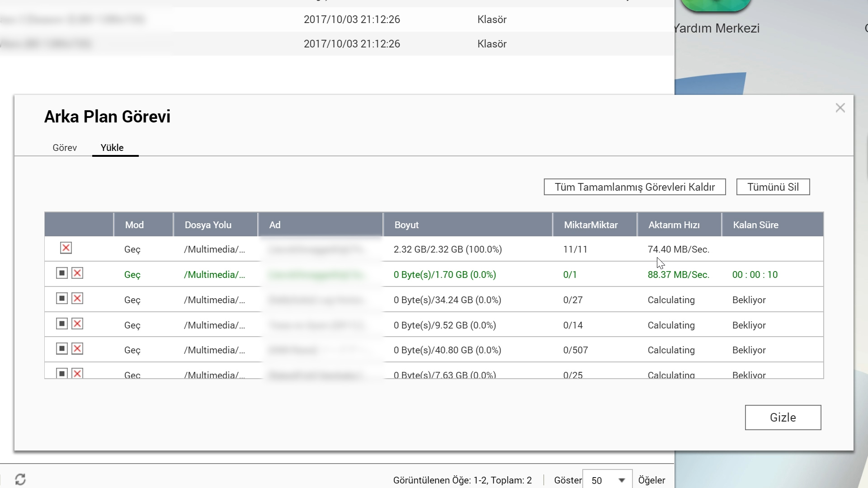Click the MiktarMiktar column header
Viewport: 868px width, 488px height.
(x=595, y=225)
